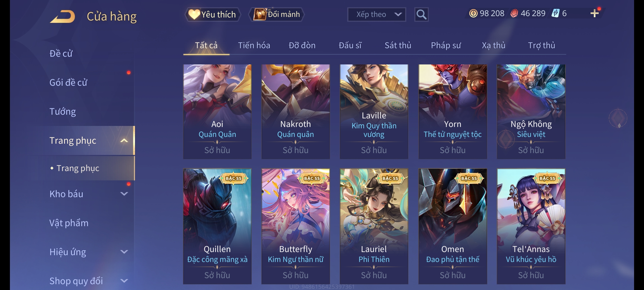Add currency with the plus icon
The image size is (644, 290).
(595, 13)
